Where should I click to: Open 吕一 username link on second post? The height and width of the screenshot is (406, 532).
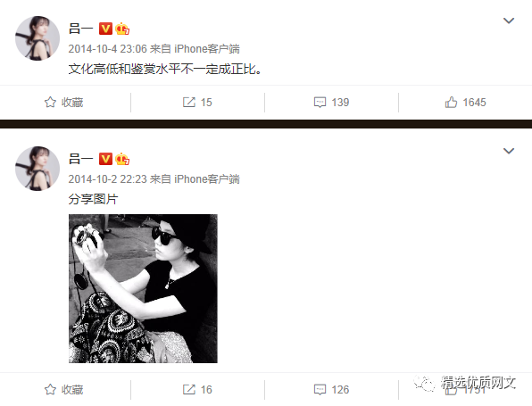click(80, 159)
